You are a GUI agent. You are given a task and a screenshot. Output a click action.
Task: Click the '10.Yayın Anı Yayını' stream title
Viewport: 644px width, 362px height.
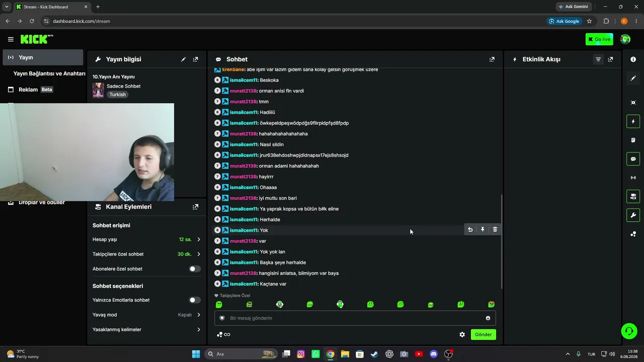(x=114, y=77)
